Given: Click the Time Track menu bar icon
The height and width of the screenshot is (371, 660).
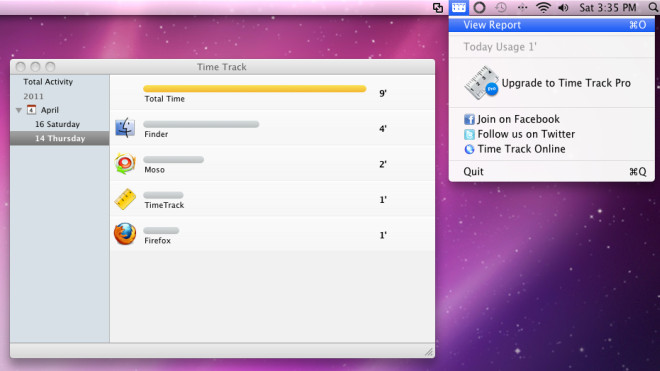Looking at the screenshot, I should pyautogui.click(x=458, y=7).
